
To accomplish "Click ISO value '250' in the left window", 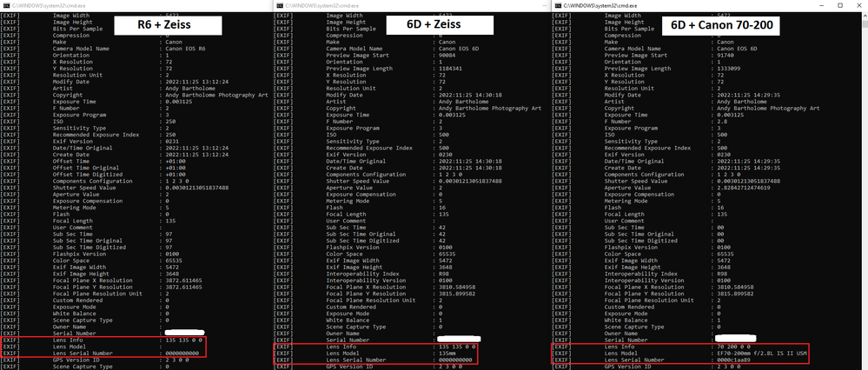I will pyautogui.click(x=170, y=122).
